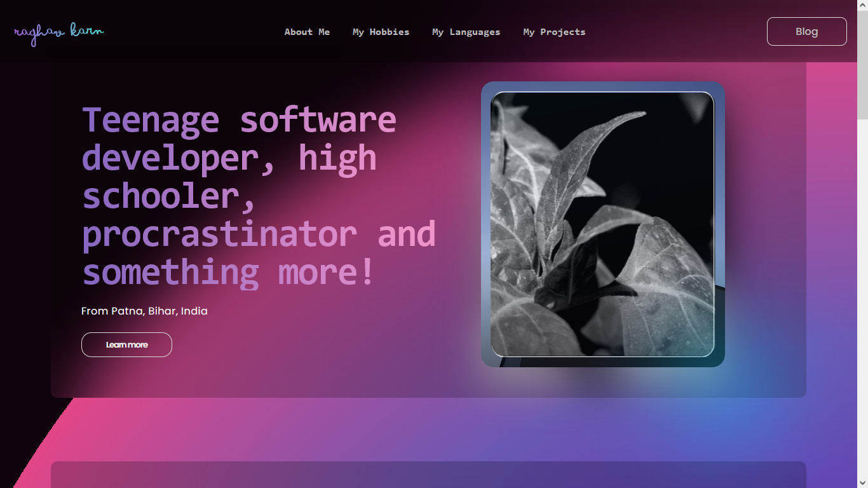The width and height of the screenshot is (868, 488).
Task: Open the About Me nav link
Action: [307, 32]
